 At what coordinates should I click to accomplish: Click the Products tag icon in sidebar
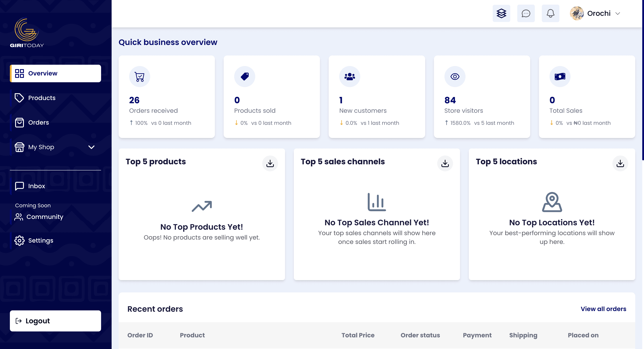[x=19, y=98]
